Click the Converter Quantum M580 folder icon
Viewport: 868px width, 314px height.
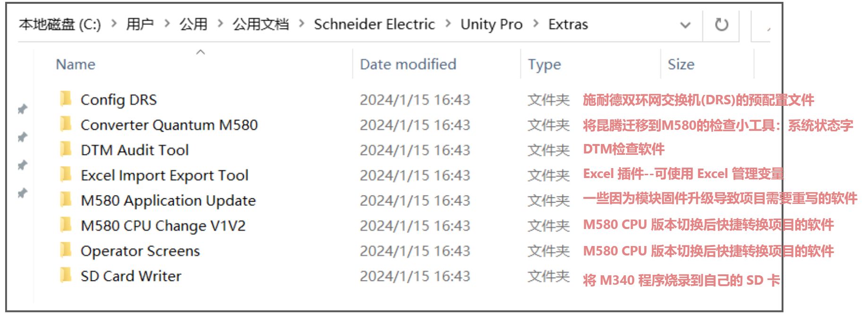click(x=66, y=124)
